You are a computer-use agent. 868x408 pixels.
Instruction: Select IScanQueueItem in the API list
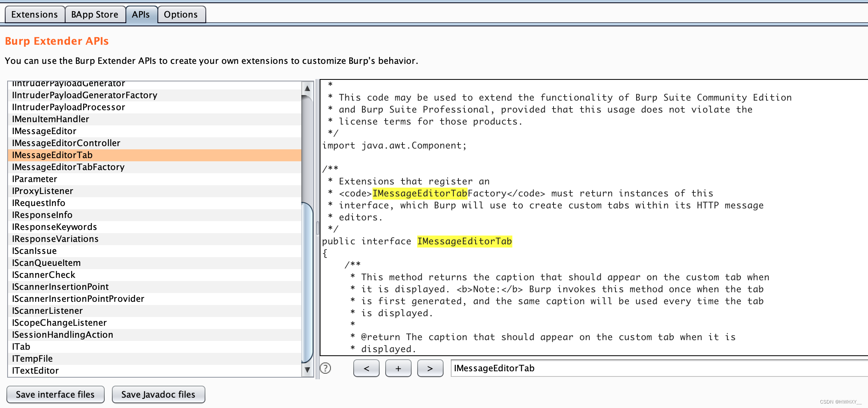tap(154, 263)
